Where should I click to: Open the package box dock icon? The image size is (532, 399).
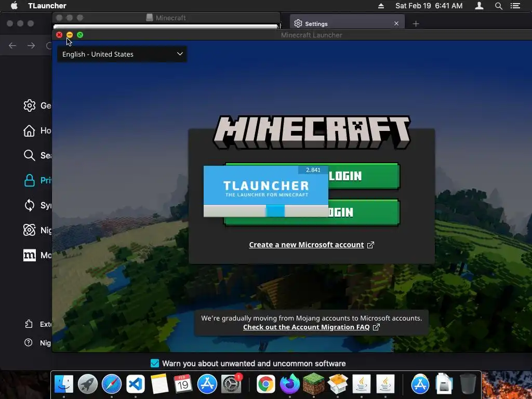click(338, 384)
